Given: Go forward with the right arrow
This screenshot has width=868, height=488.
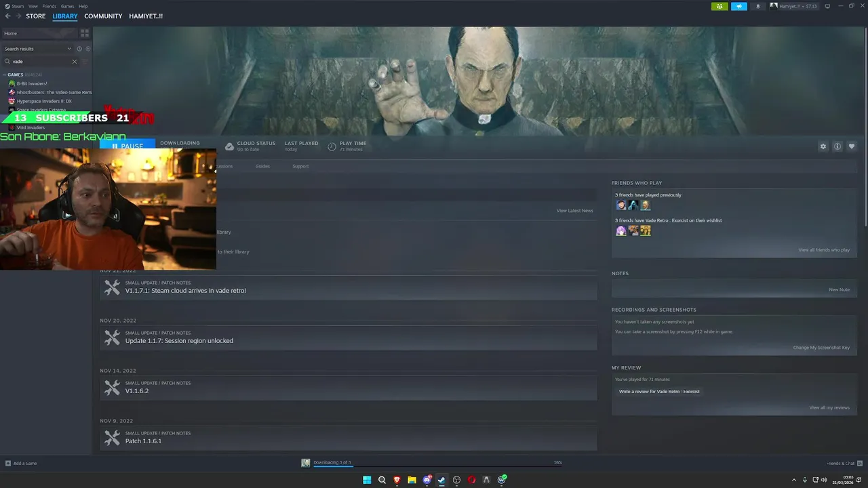Looking at the screenshot, I should [x=18, y=16].
